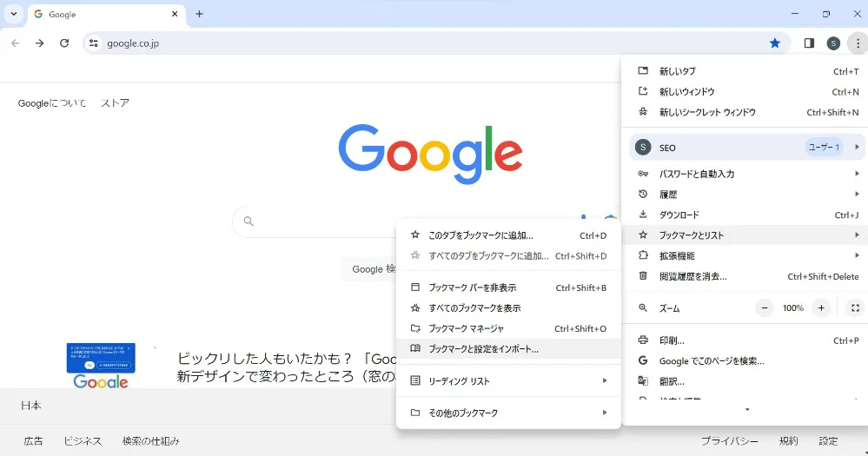Select Google でこのページを検索...
The image size is (868, 456).
tap(745, 360)
